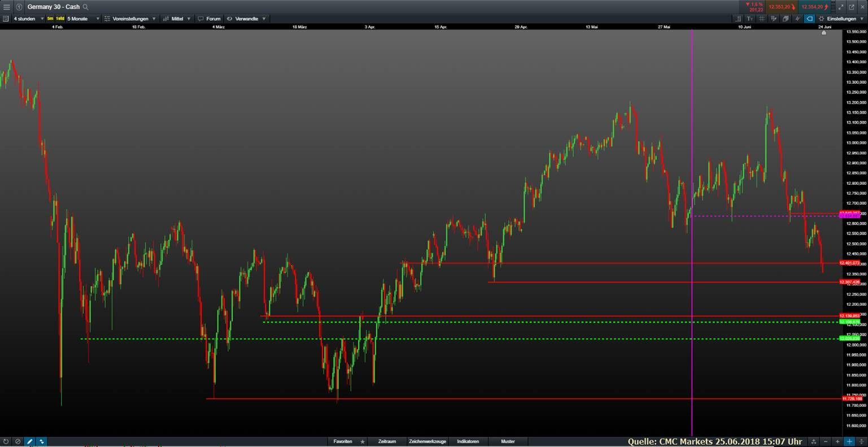Viewport: 868px width, 447px height.
Task: Open the Favoriten tab
Action: pyautogui.click(x=343, y=441)
